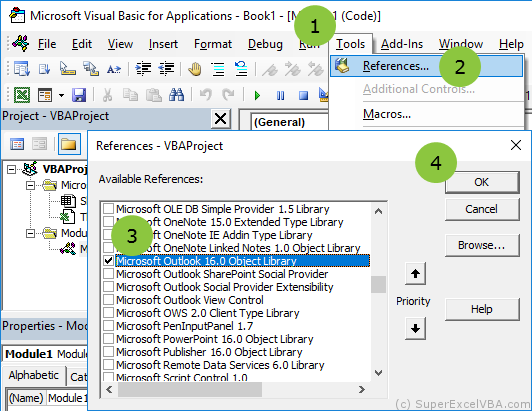Open the Debug menu
The height and width of the screenshot is (411, 532).
point(265,44)
